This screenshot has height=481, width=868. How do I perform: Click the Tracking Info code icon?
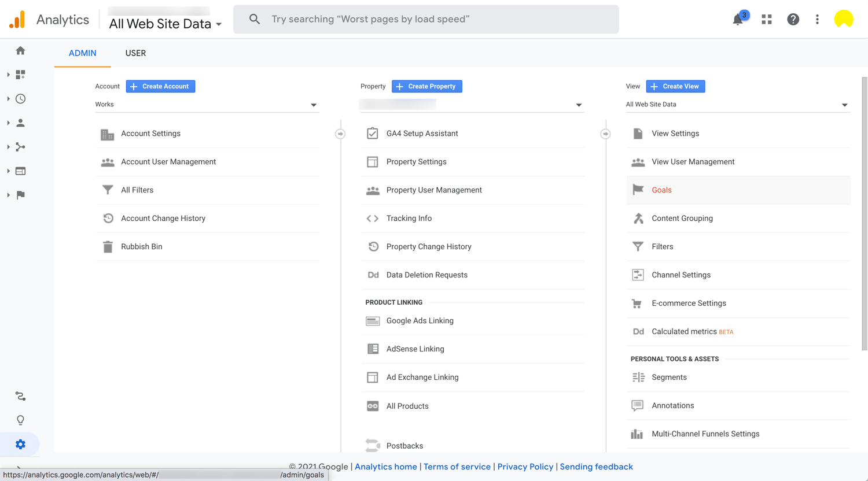(373, 219)
